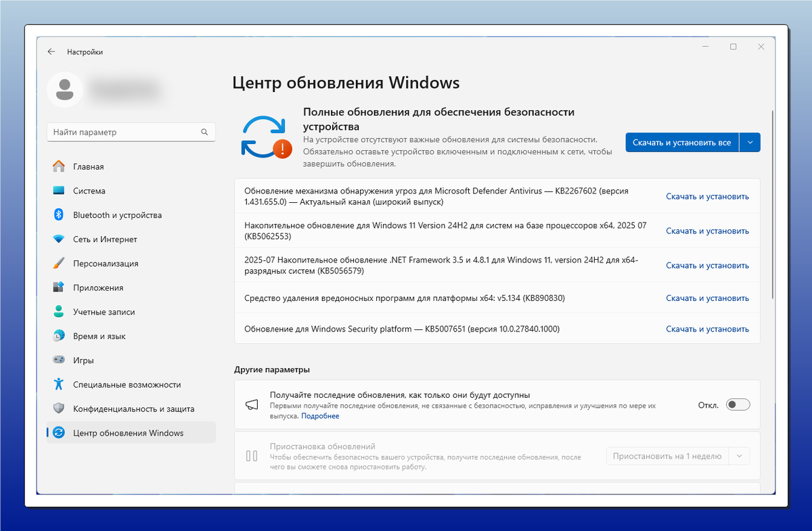
Task: Open Система settings section
Action: [x=131, y=191]
